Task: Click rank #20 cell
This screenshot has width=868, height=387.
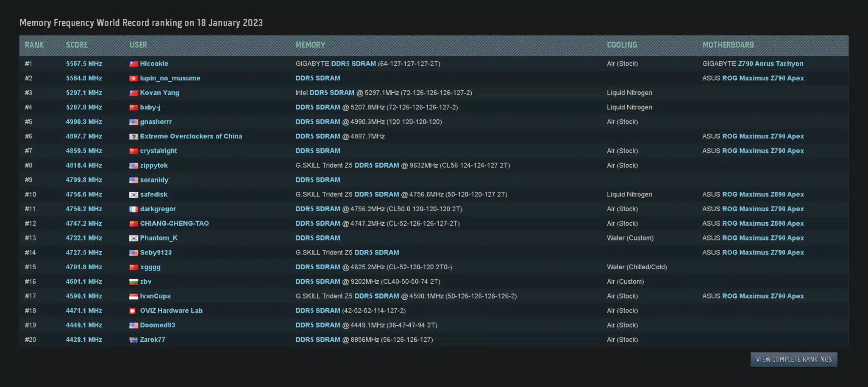Action: pyautogui.click(x=30, y=340)
